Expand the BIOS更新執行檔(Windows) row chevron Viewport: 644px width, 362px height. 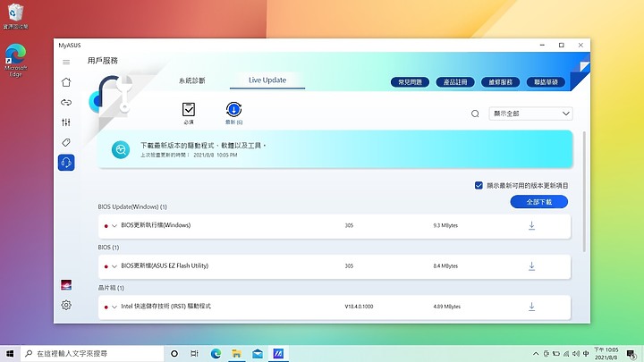pos(114,226)
